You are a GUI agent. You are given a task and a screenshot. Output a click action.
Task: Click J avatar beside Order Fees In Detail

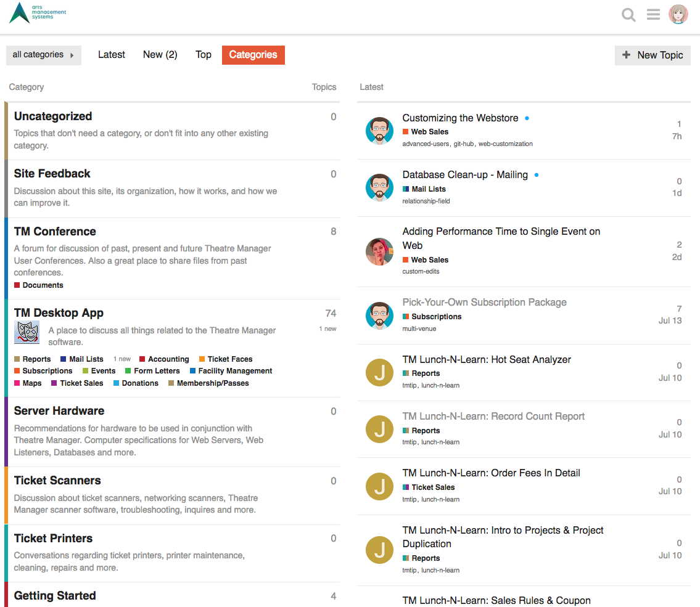(379, 486)
